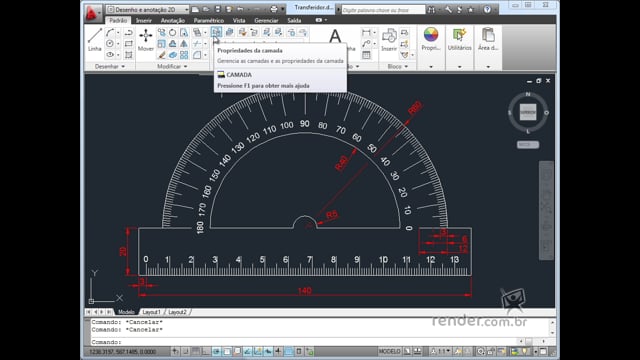Open the Padrão ribbon tab
The image size is (640, 360).
tap(118, 20)
